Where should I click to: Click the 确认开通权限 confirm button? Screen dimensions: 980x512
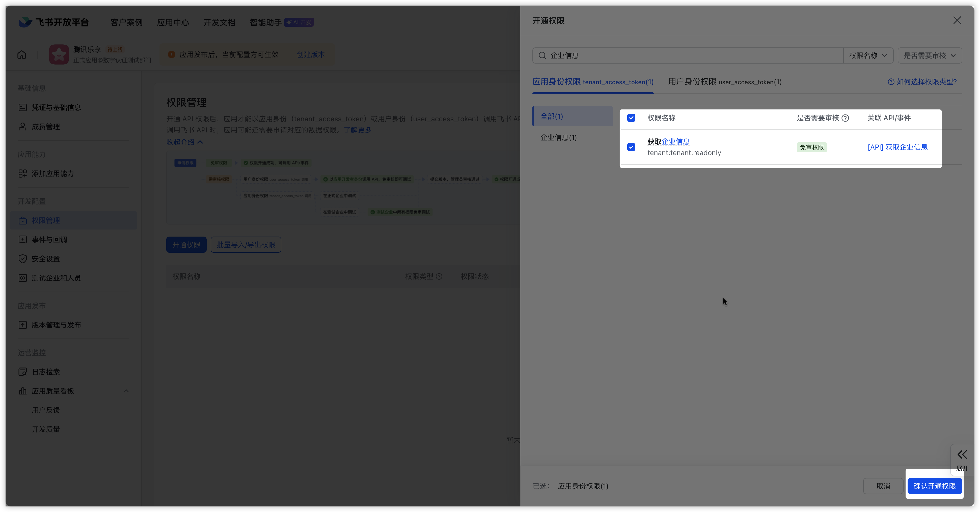click(934, 486)
